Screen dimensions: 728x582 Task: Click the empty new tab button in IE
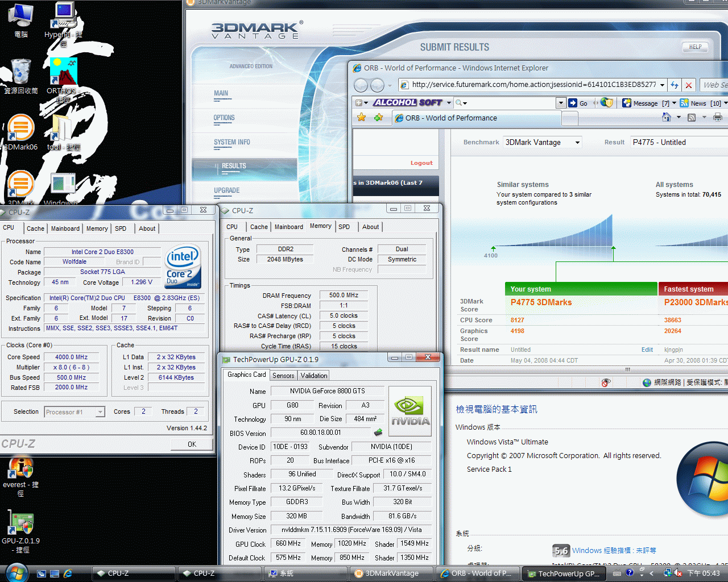click(x=570, y=118)
